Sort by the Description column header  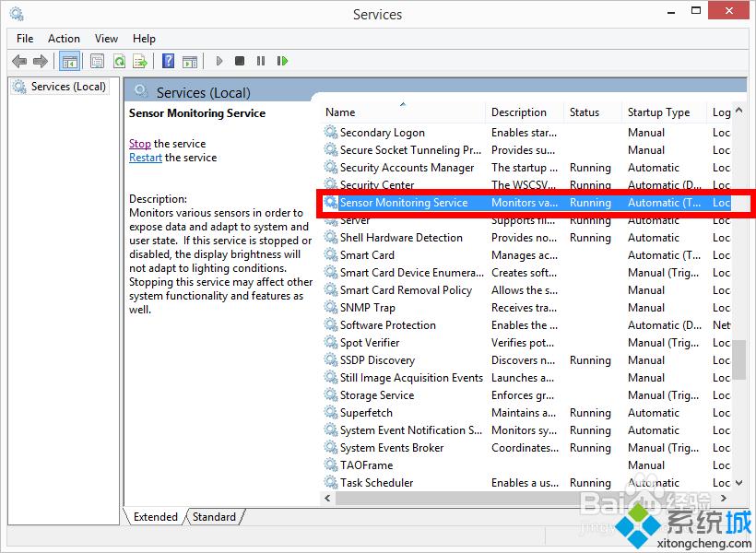[x=525, y=112]
